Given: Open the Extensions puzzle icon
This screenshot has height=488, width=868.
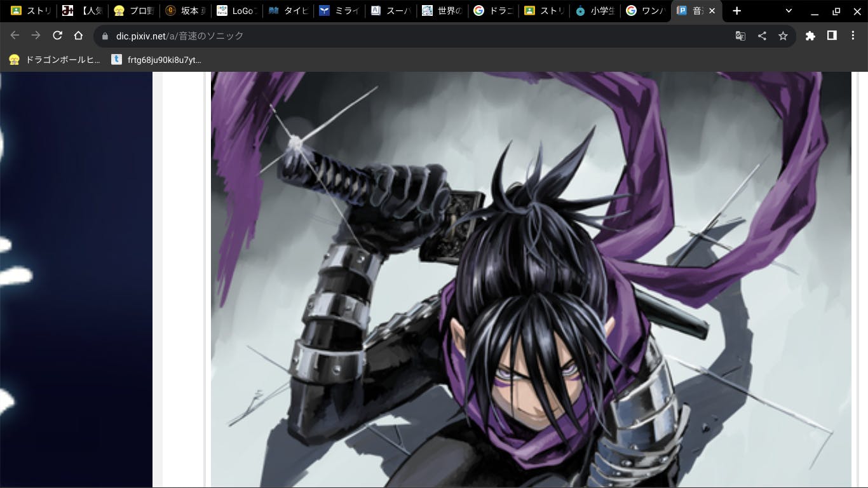Looking at the screenshot, I should click(x=810, y=36).
